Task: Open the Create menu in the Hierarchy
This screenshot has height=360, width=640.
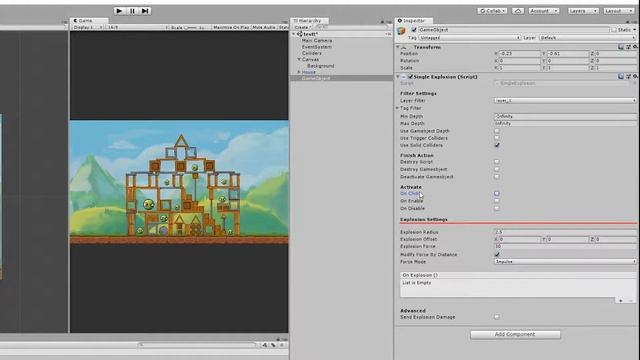Action: coord(302,27)
